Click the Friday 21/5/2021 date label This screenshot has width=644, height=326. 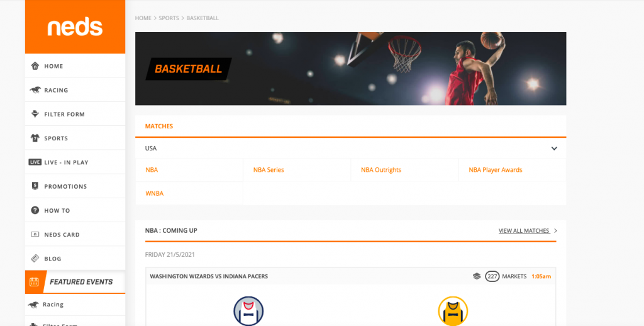point(170,254)
